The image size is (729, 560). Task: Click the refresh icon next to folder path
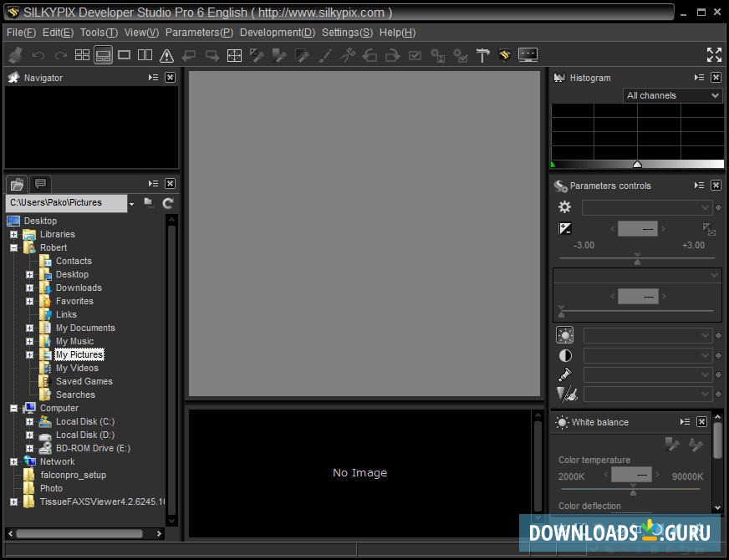click(x=167, y=203)
